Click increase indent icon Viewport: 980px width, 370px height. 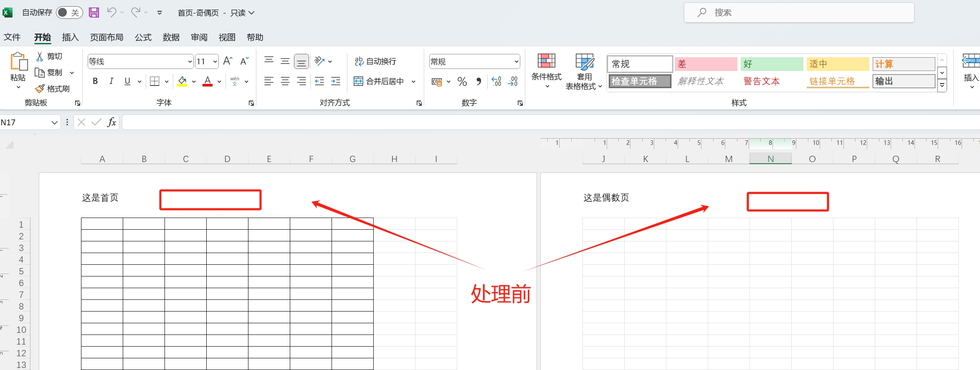336,81
